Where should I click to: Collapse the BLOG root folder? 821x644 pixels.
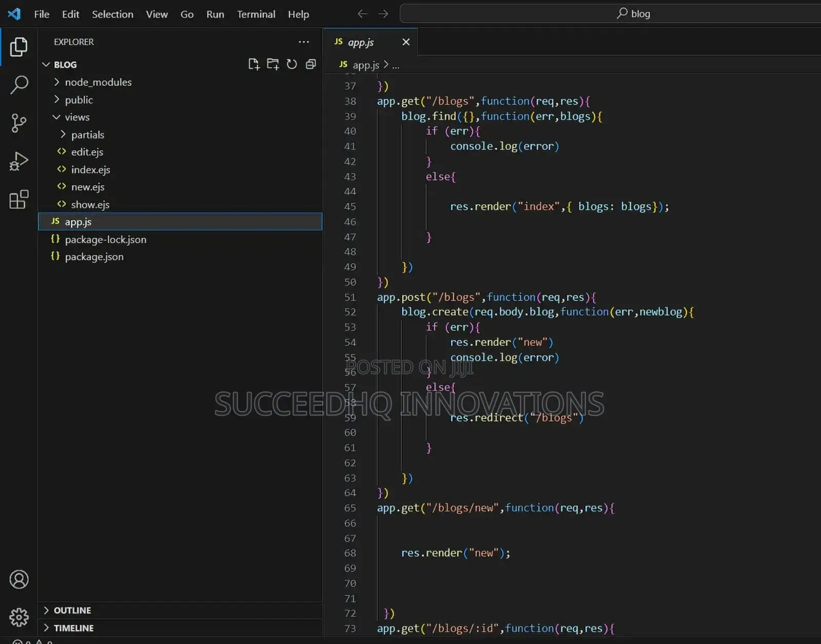[x=46, y=65]
